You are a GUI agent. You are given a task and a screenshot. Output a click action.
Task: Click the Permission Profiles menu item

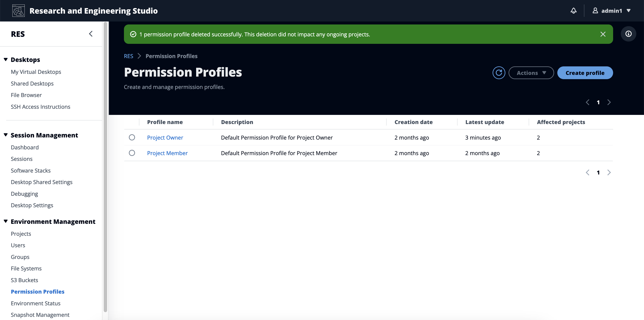point(38,291)
